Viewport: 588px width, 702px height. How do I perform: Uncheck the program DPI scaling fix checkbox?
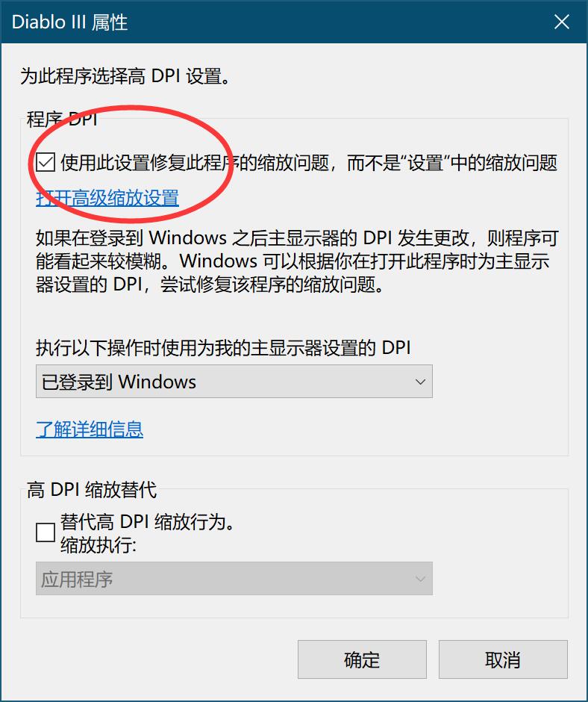click(x=46, y=162)
